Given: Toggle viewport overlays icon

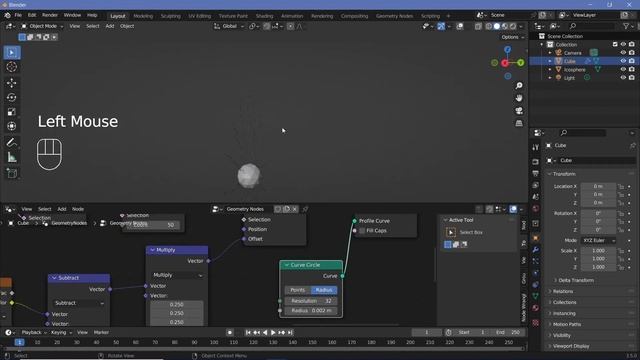Looking at the screenshot, I should coord(460,26).
